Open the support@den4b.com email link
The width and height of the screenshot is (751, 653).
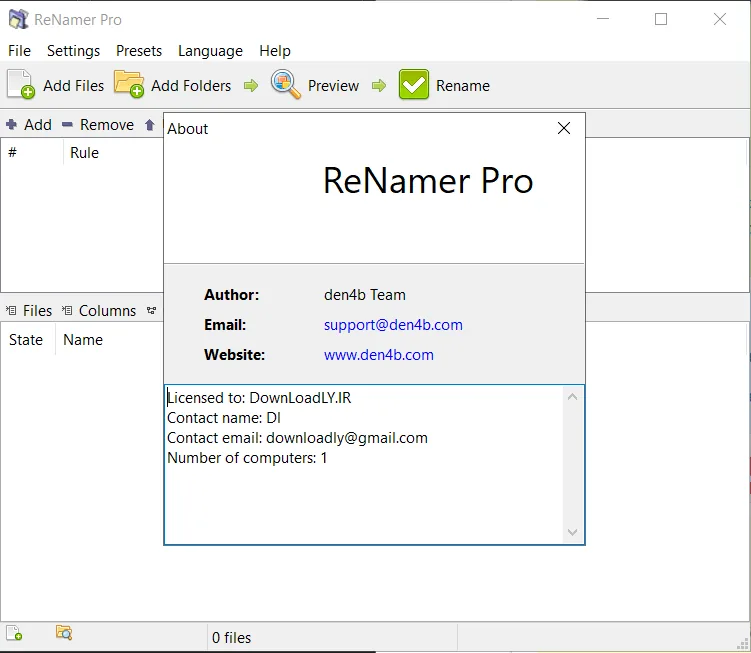click(393, 325)
